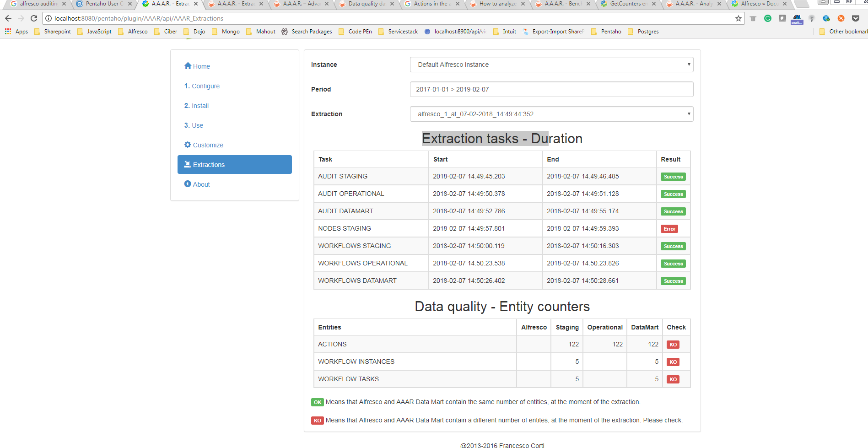Bookmark this page with the star icon
Screen dimensions: 868x448
pyautogui.click(x=738, y=18)
